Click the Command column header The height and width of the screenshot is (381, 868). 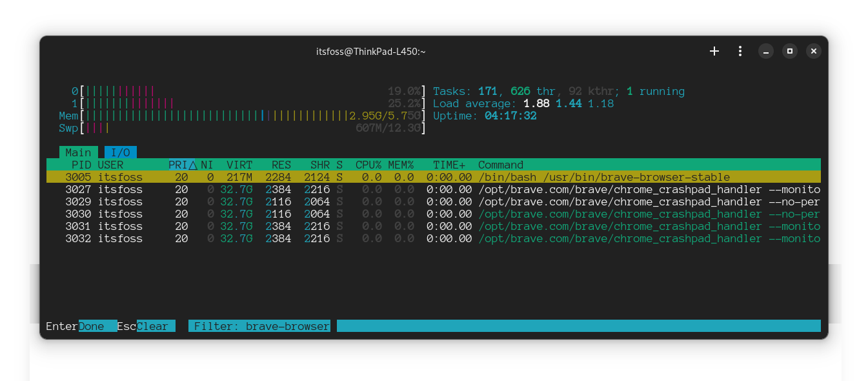(x=500, y=165)
